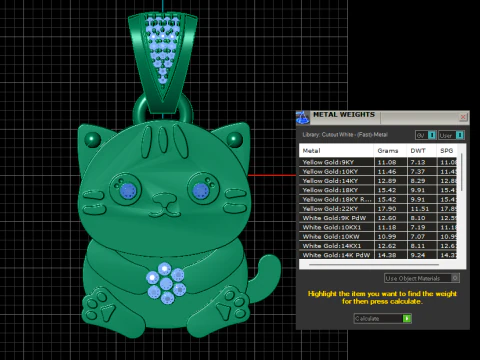Enable the Use Object Materials option
This screenshot has height=360, width=480.
(x=422, y=278)
